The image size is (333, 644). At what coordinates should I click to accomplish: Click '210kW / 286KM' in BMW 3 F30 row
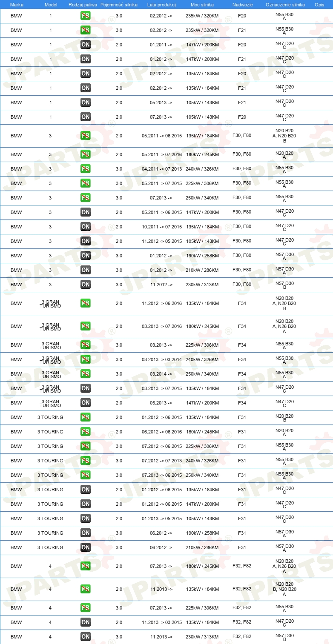coord(202,270)
